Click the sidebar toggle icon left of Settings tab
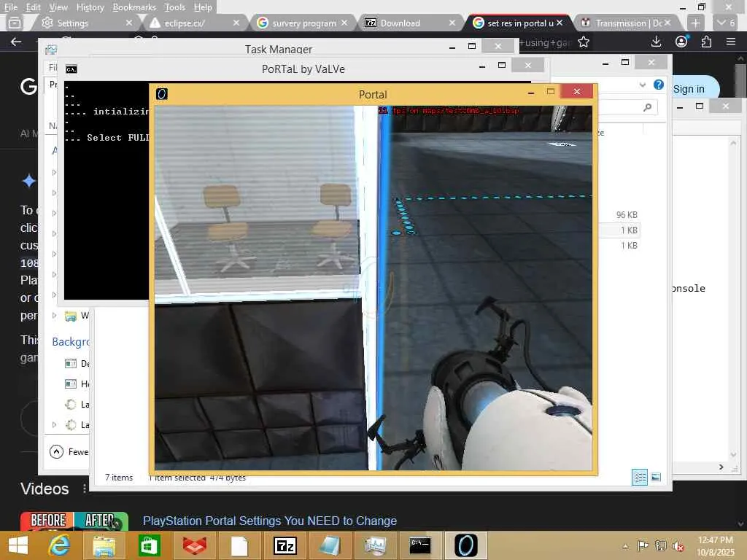Image resolution: width=747 pixels, height=560 pixels. pos(15,23)
